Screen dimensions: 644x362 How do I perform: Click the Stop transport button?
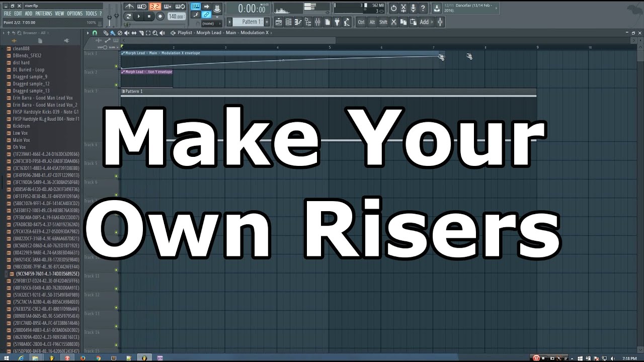[149, 16]
